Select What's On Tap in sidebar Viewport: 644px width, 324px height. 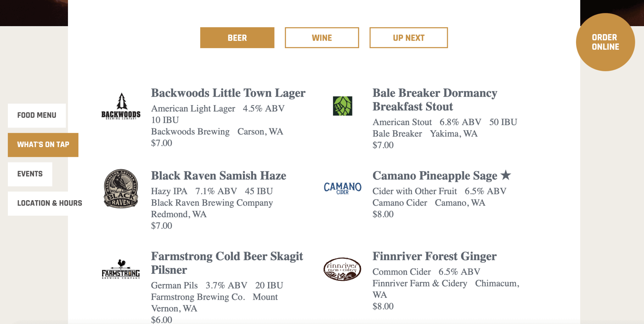tap(43, 145)
